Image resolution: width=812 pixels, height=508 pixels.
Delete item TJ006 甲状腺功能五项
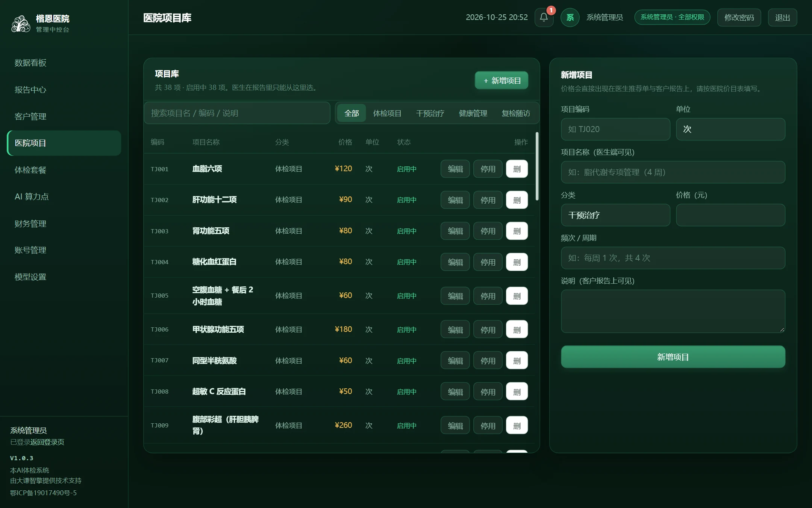pos(517,330)
